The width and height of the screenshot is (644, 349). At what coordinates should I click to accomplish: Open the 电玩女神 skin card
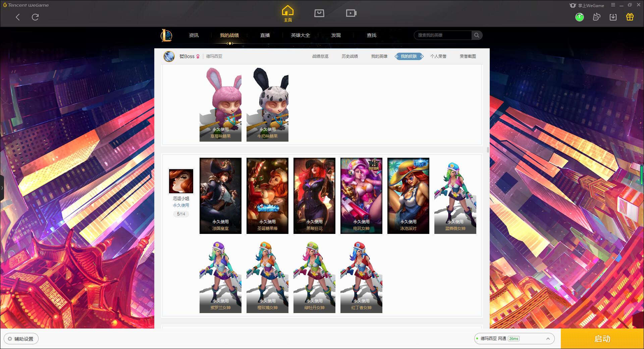pyautogui.click(x=361, y=196)
